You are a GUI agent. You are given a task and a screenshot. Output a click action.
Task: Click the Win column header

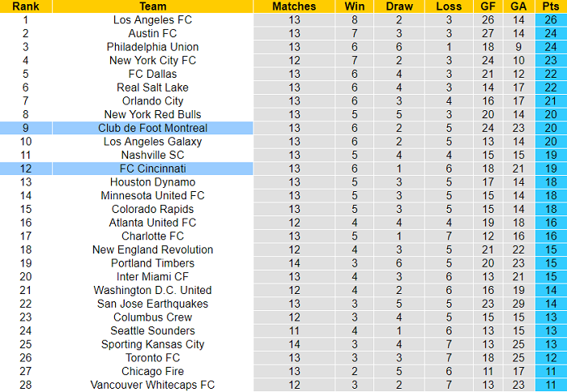[354, 6]
